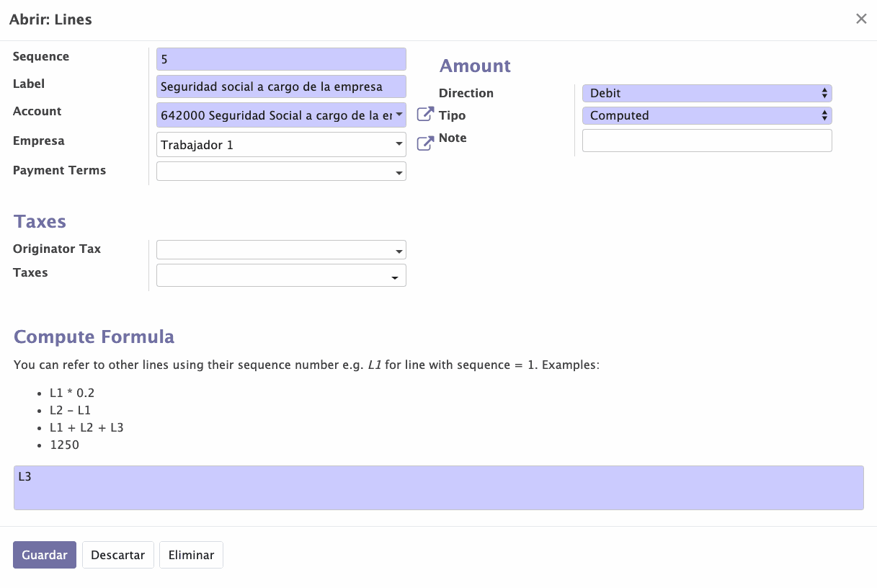
Task: Click the Note label
Action: (x=453, y=138)
